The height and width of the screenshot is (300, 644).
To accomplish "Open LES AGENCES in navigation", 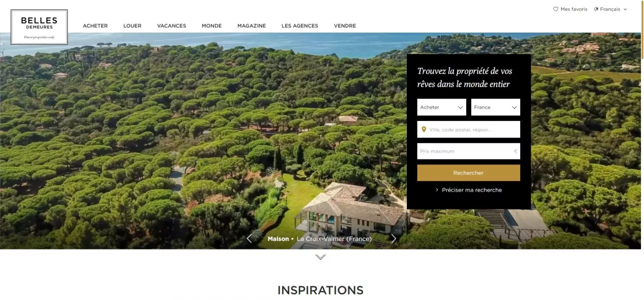I will click(x=300, y=26).
